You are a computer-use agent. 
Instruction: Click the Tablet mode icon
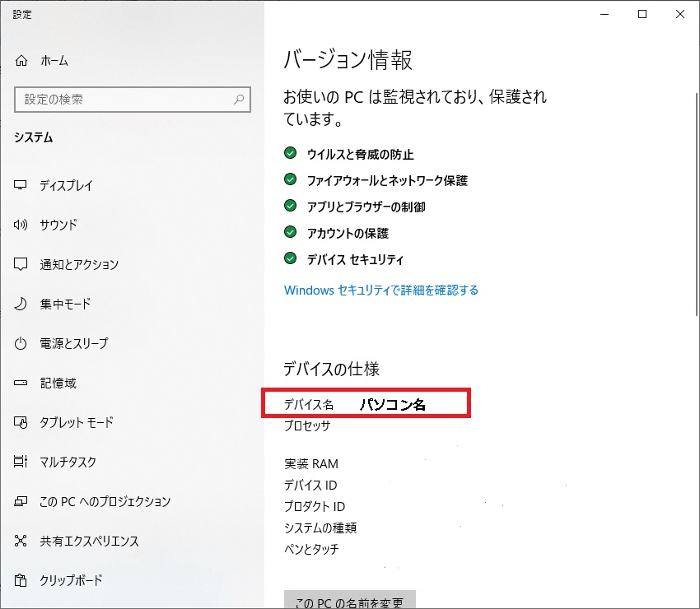click(21, 422)
